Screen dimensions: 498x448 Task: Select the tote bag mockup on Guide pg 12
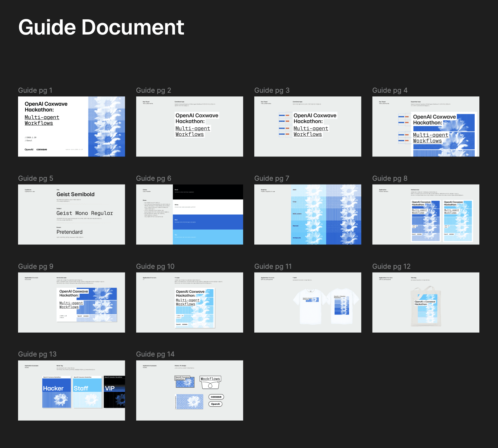pos(426,306)
